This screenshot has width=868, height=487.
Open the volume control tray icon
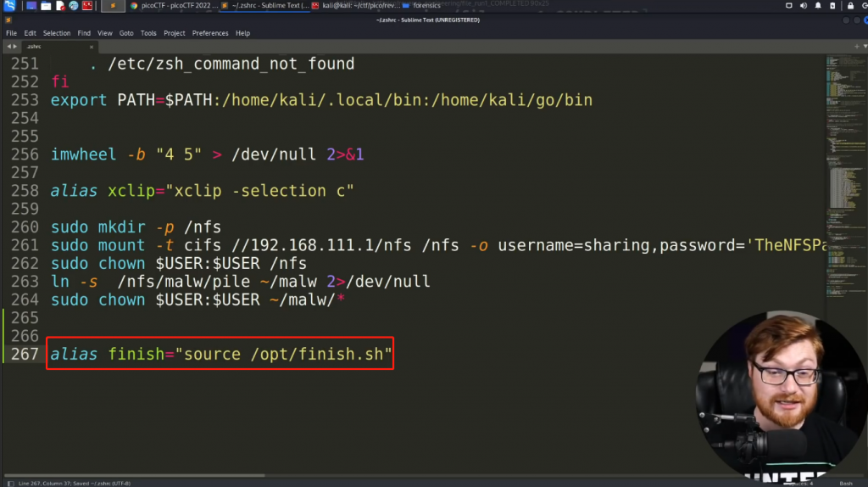point(804,6)
